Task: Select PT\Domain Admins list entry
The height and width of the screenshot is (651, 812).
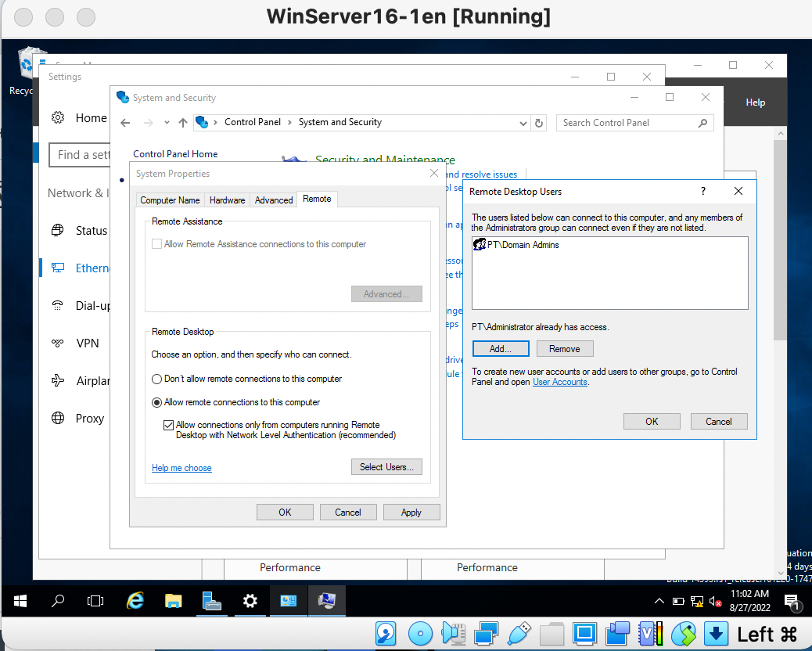Action: pos(516,244)
